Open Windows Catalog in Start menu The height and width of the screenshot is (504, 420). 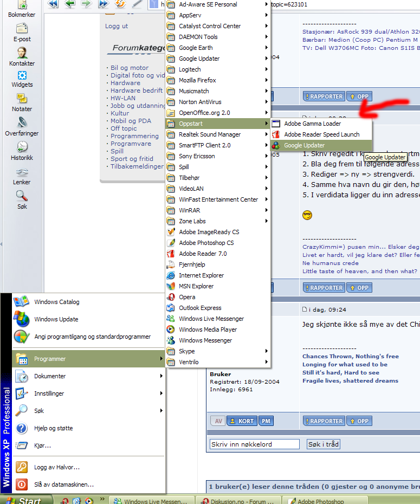(x=88, y=302)
